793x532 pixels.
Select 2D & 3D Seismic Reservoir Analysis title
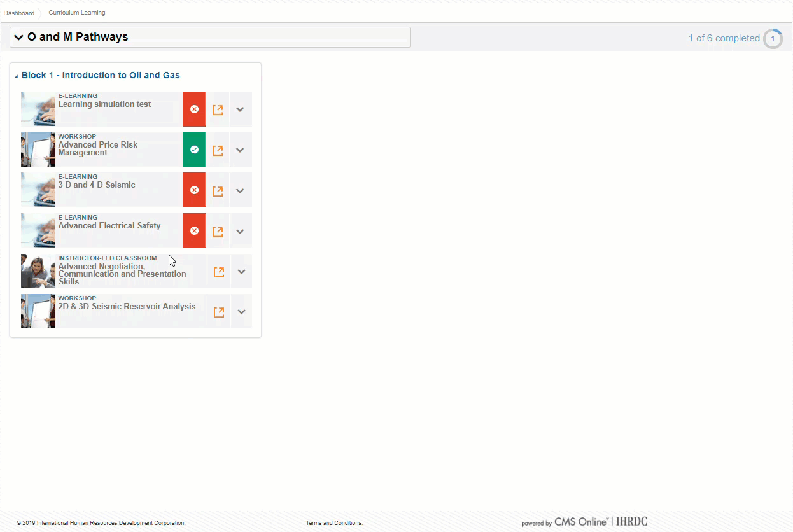point(127,307)
